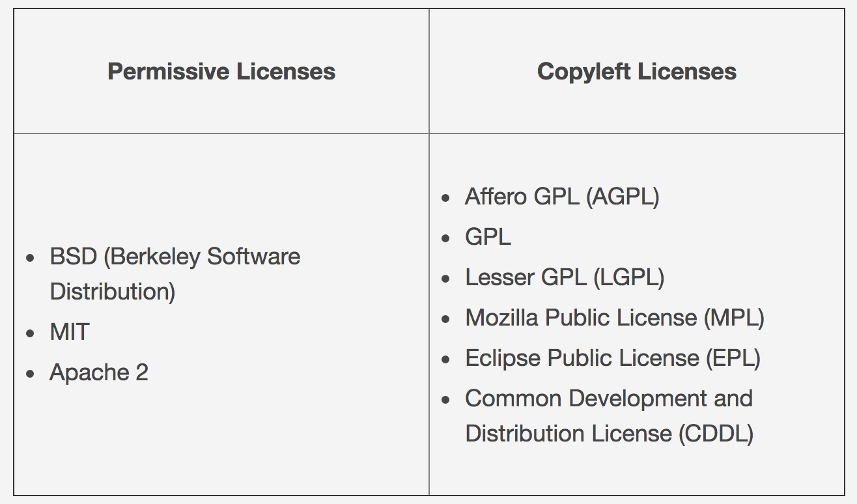Click the Eclipse Public License (EPL) entry
The image size is (857, 504).
coord(612,358)
